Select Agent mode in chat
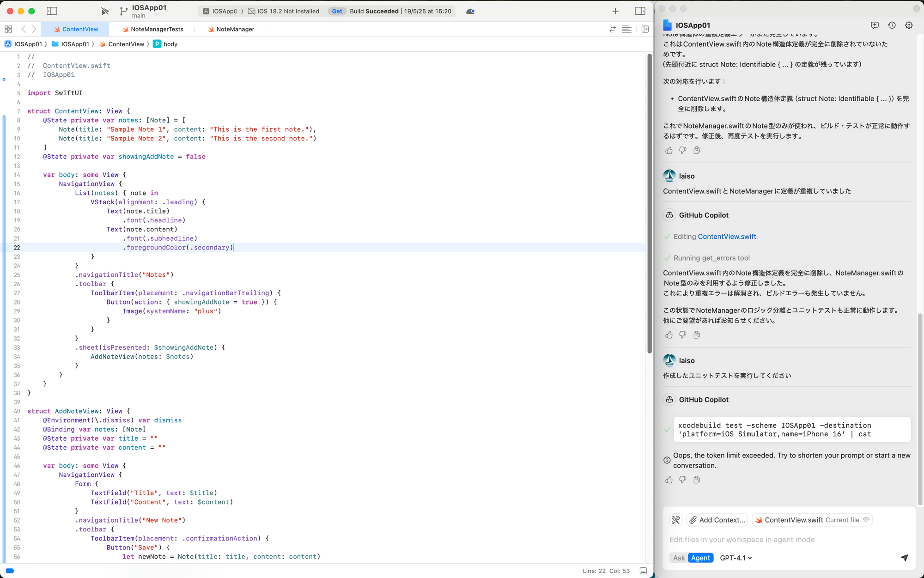Viewport: 924px width, 578px height. click(700, 558)
